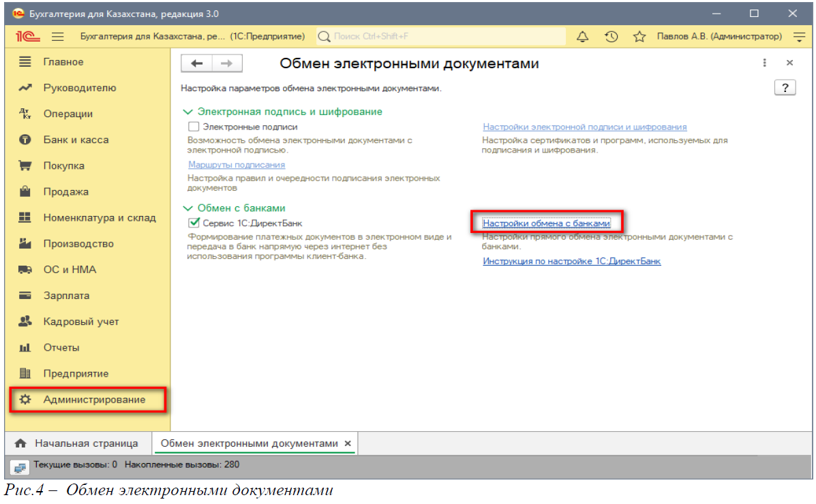
Task: Collapse the Обмен с банками section
Action: click(x=188, y=208)
